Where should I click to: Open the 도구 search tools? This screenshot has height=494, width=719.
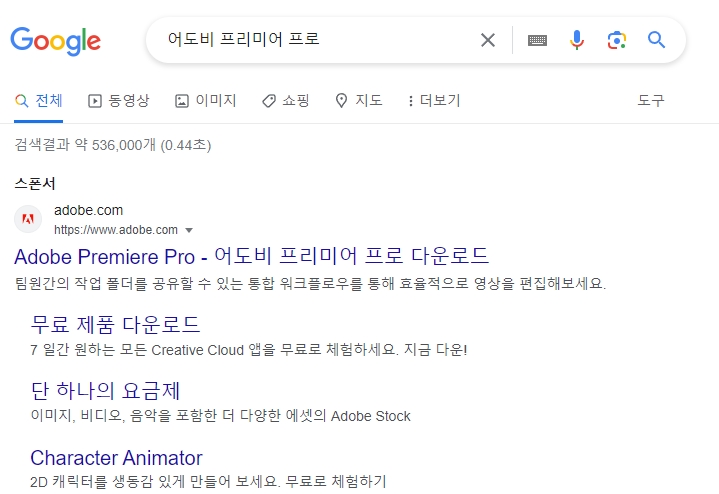pyautogui.click(x=651, y=100)
